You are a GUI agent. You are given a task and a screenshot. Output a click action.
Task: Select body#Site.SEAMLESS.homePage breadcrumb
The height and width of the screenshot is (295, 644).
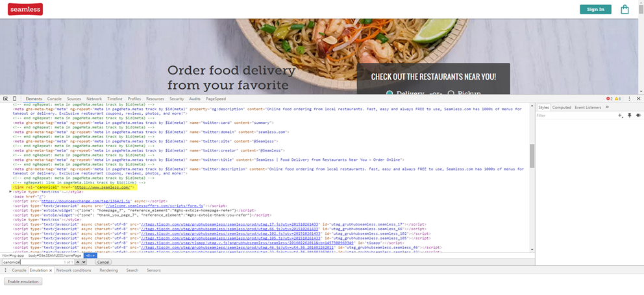pos(55,255)
